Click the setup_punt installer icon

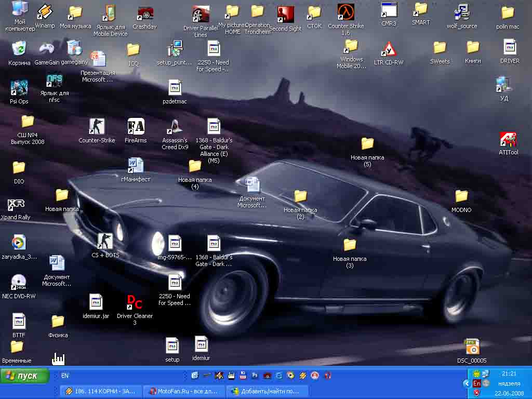175,48
